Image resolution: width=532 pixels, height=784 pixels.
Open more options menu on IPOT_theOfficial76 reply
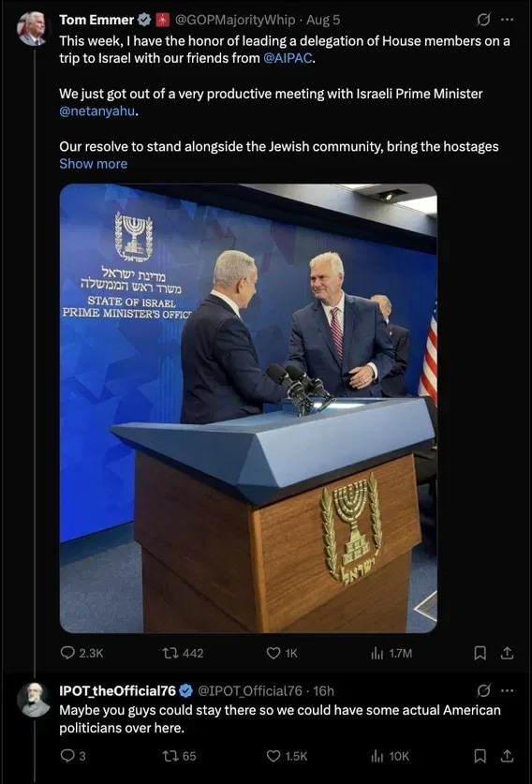point(507,691)
